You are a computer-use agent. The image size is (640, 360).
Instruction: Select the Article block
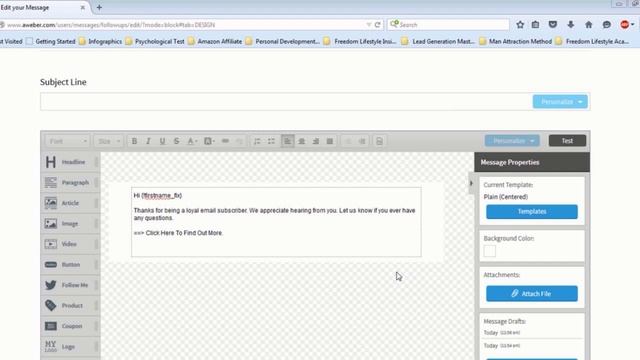pyautogui.click(x=70, y=203)
